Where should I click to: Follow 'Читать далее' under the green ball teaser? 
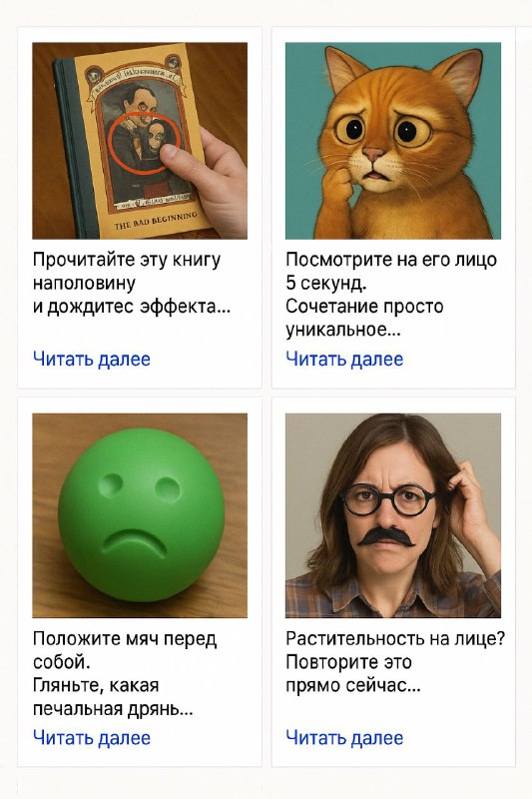coord(92,738)
